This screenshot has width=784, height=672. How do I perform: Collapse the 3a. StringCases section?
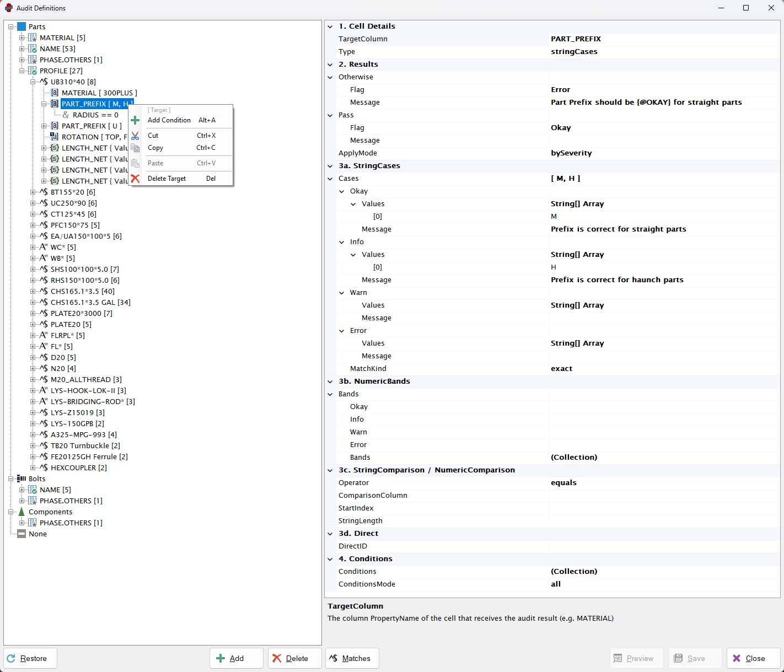point(330,166)
